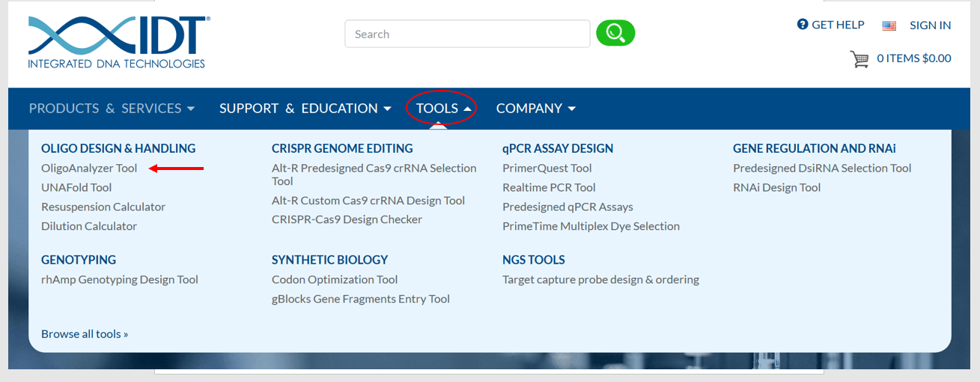The image size is (980, 382).
Task: View cart showing 0 ITEMS $0.00
Action: [x=914, y=58]
